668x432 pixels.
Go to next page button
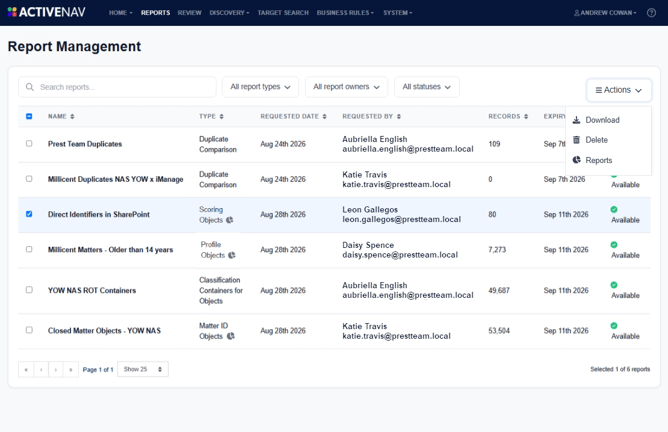56,369
